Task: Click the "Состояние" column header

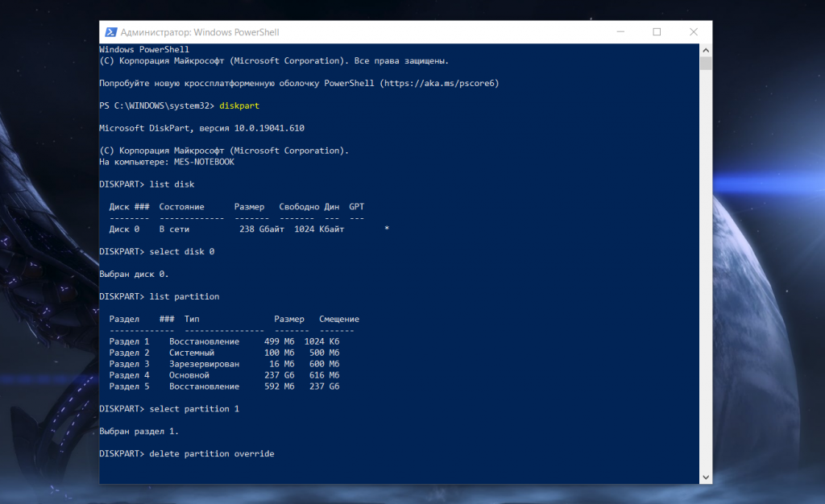Action: point(181,207)
